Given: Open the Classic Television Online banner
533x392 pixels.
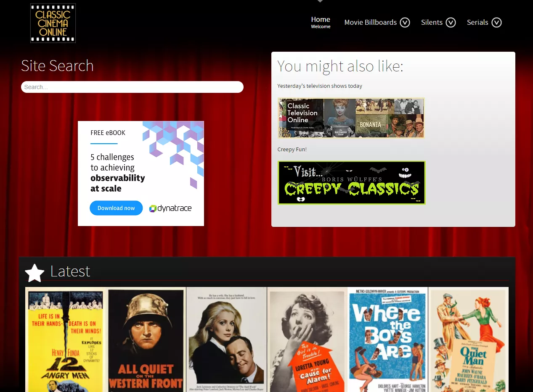Looking at the screenshot, I should click(351, 118).
